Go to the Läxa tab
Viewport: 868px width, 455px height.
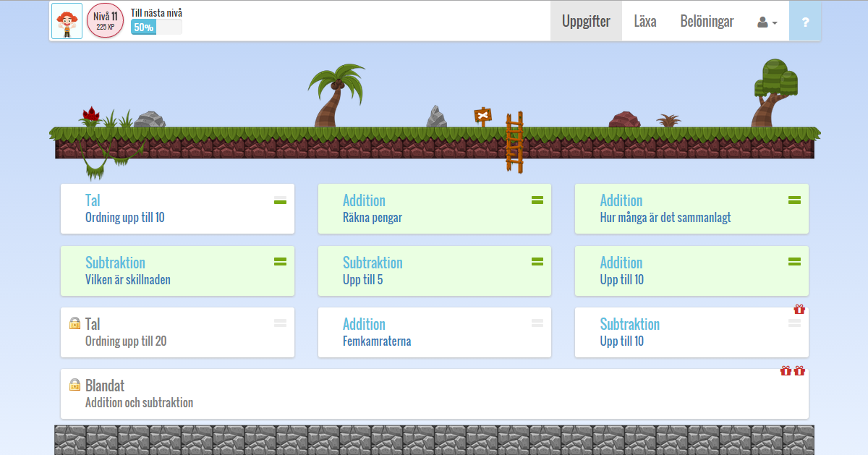[645, 22]
